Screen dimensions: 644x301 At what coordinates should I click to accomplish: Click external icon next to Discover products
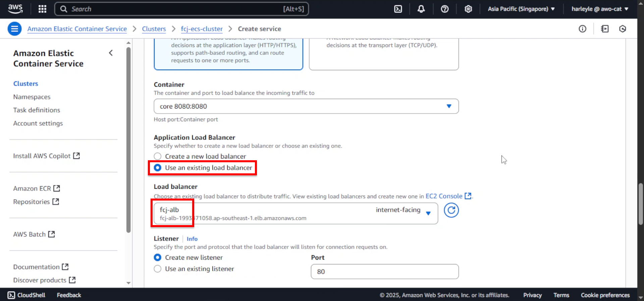(72, 280)
